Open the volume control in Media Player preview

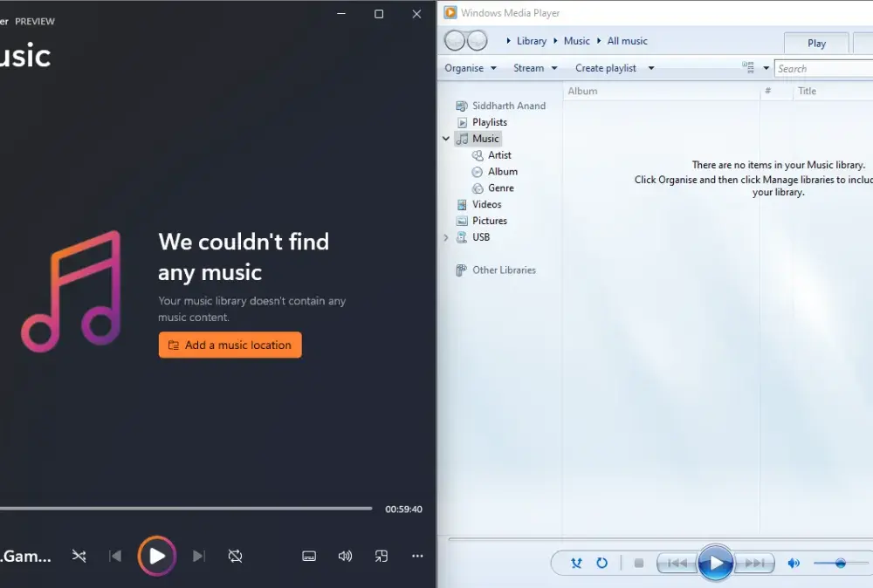click(x=345, y=556)
